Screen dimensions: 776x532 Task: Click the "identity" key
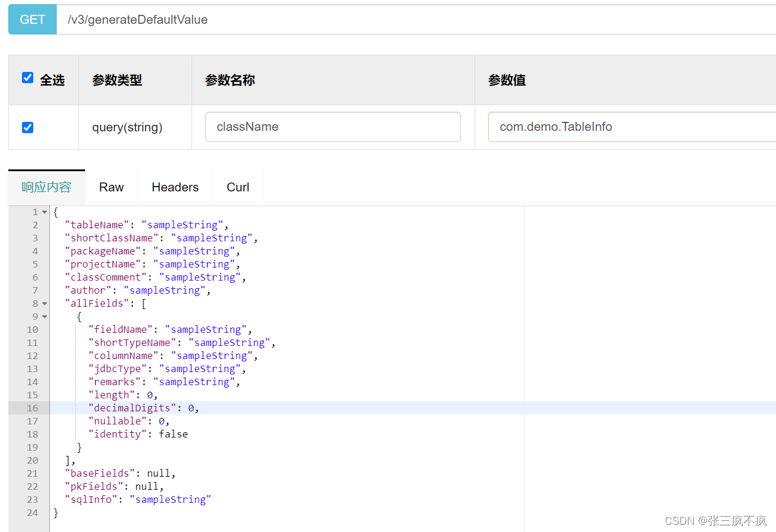118,434
